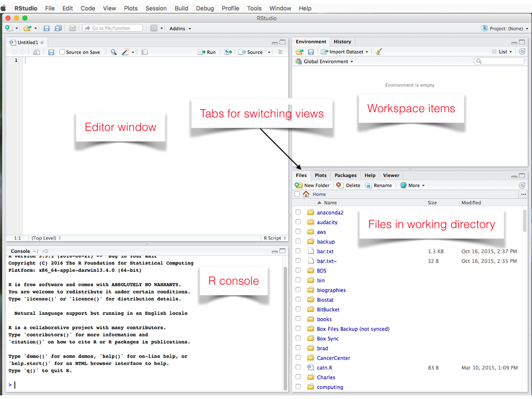532x399 pixels.
Task: Click the clear workspace broom icon
Action: 379,52
